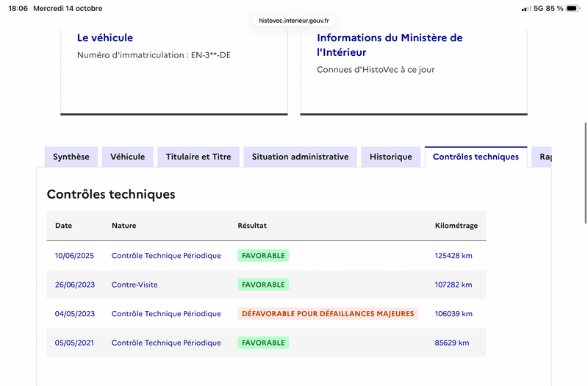Tap the cellular signal bars icon
Viewport: 588px width, 386px height.
point(526,9)
